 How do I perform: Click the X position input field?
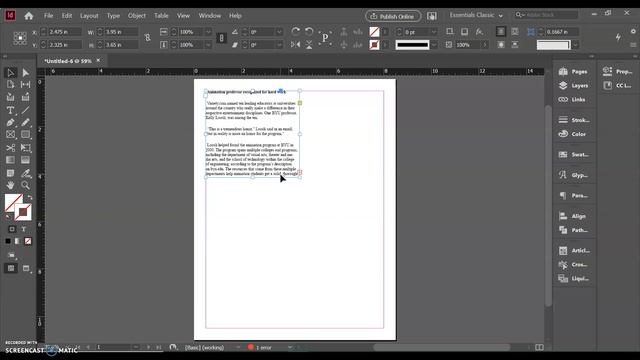coord(64,32)
